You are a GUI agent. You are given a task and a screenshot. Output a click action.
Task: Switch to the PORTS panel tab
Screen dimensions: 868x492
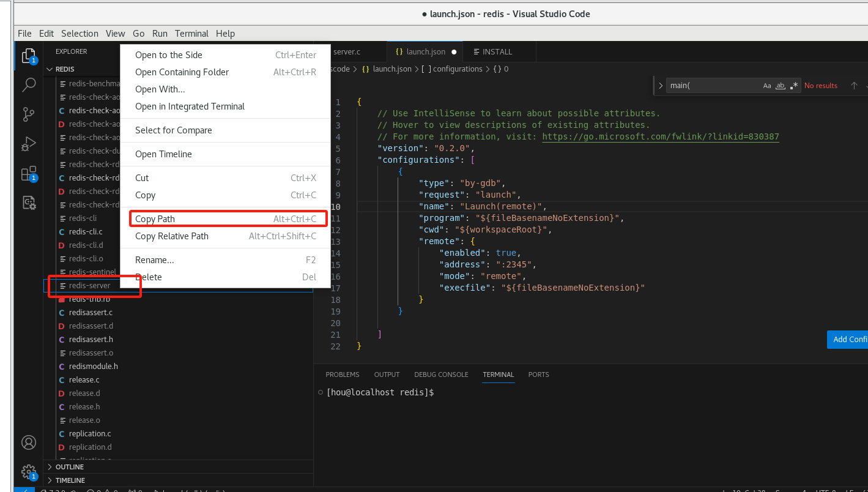pos(539,375)
